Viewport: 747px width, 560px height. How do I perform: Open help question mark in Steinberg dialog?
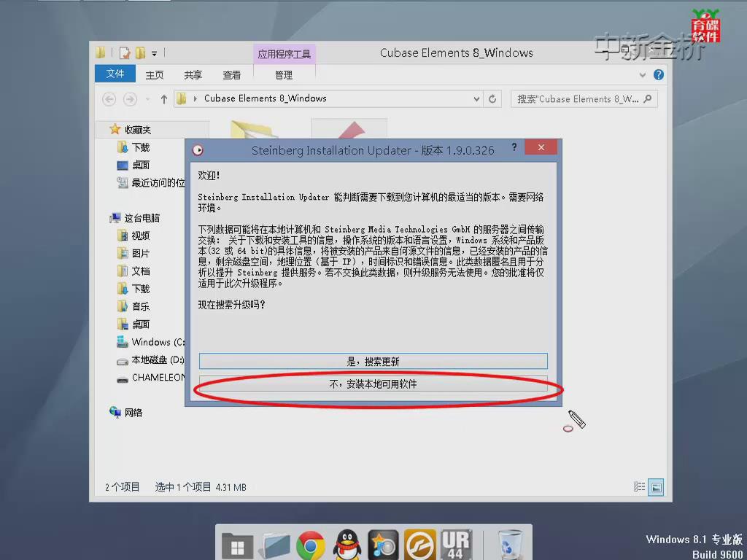coord(514,147)
